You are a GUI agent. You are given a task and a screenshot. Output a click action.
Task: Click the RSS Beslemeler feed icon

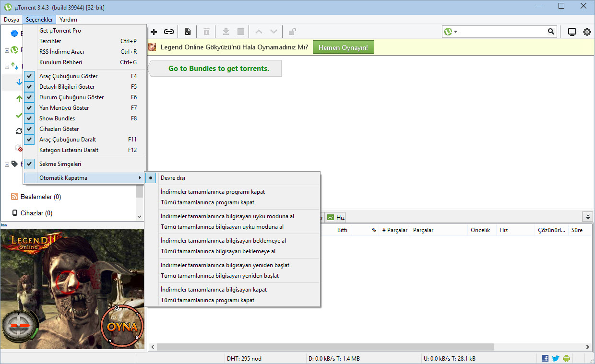click(14, 197)
